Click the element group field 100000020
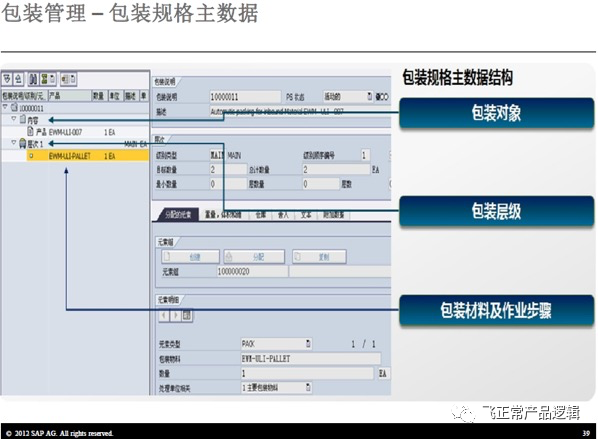Image resolution: width=598 pixels, height=439 pixels. click(x=252, y=272)
